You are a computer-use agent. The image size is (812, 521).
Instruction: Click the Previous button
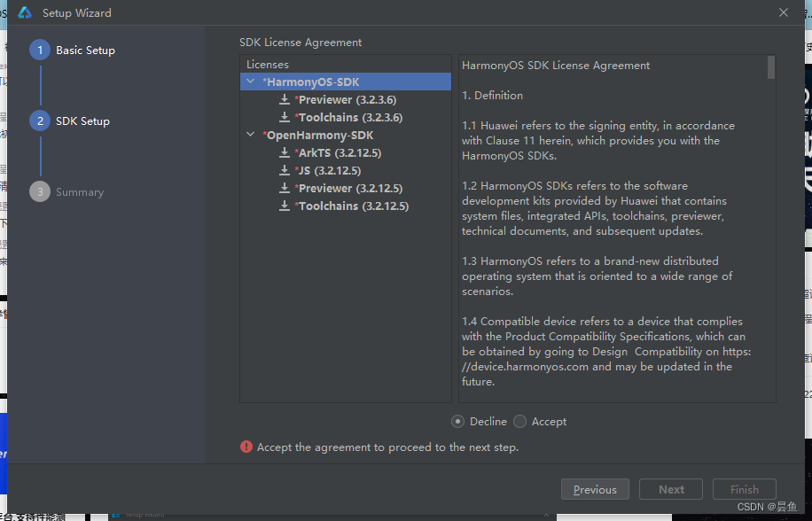pos(595,489)
